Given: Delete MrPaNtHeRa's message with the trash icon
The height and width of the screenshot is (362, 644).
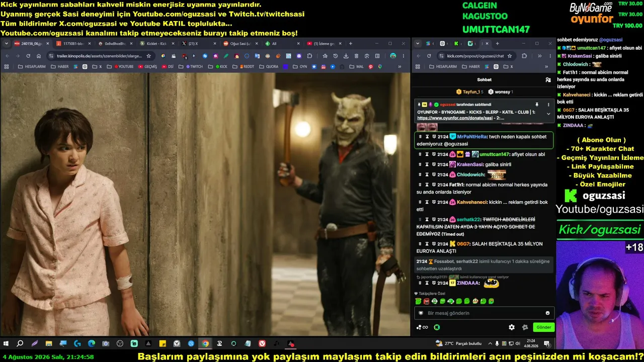Looking at the screenshot, I should (x=420, y=137).
